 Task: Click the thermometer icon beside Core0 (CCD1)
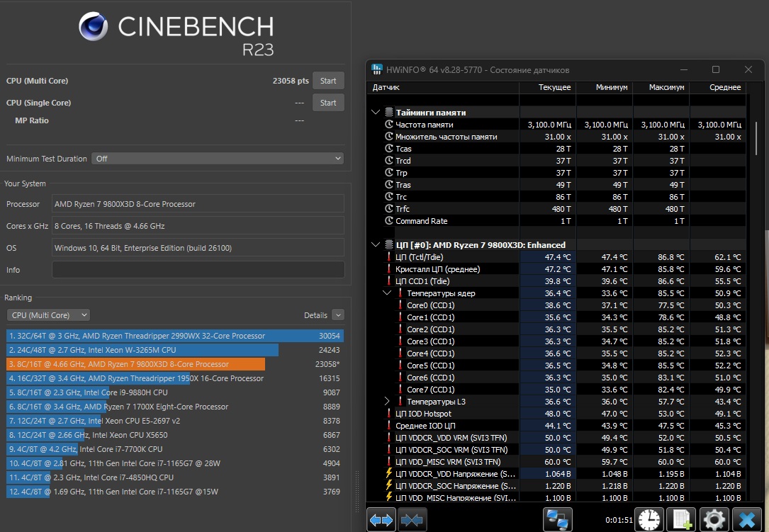[x=400, y=305]
